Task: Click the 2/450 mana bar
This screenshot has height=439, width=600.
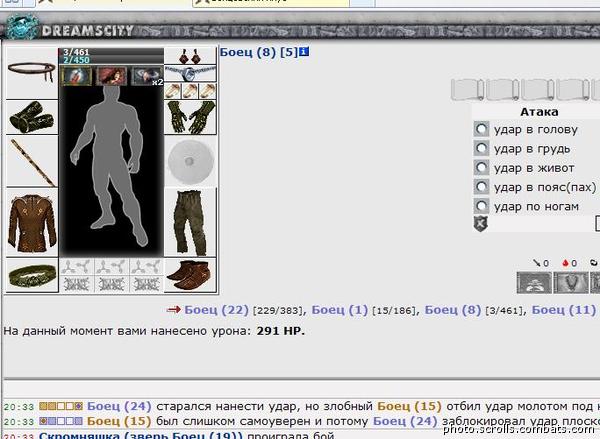Action: click(111, 60)
